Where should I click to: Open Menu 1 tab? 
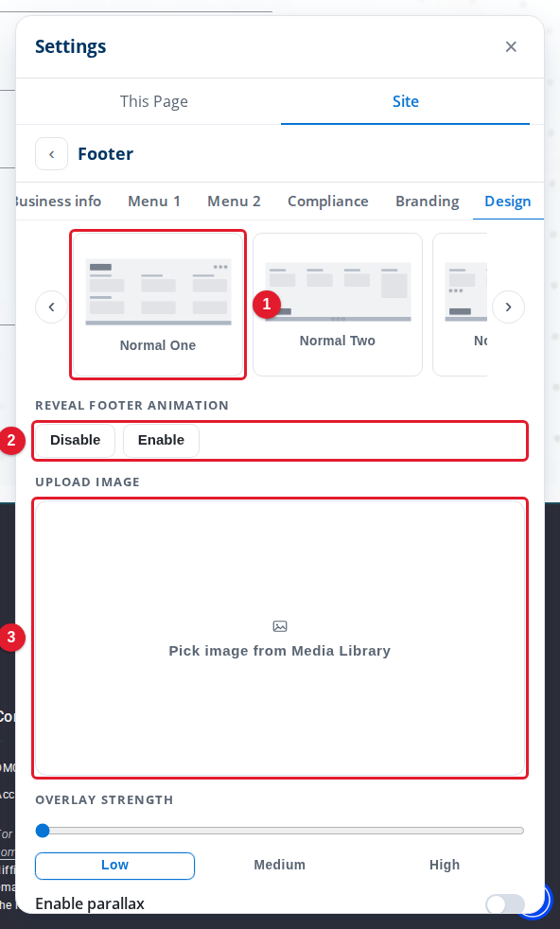coord(154,202)
